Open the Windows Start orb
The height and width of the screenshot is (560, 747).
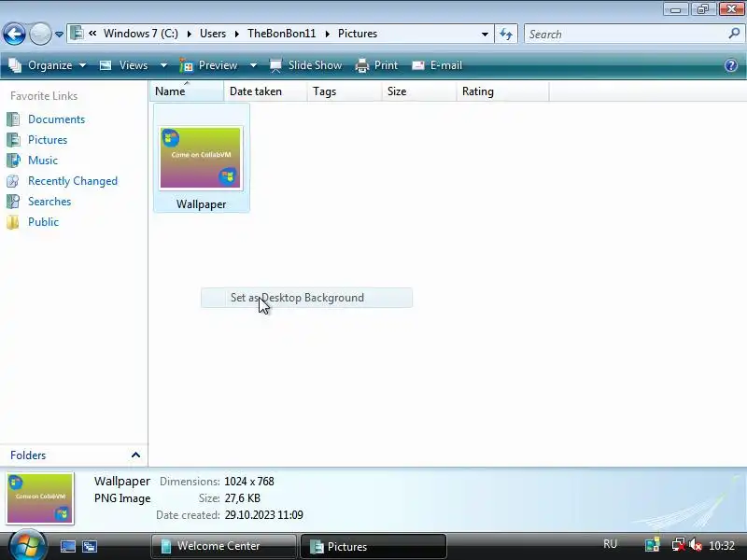pos(28,545)
